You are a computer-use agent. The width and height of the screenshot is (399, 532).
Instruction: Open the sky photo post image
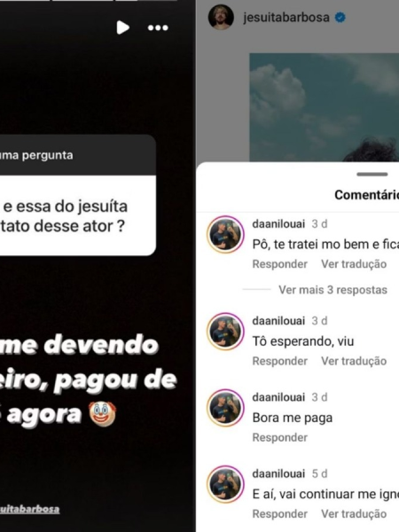click(324, 107)
